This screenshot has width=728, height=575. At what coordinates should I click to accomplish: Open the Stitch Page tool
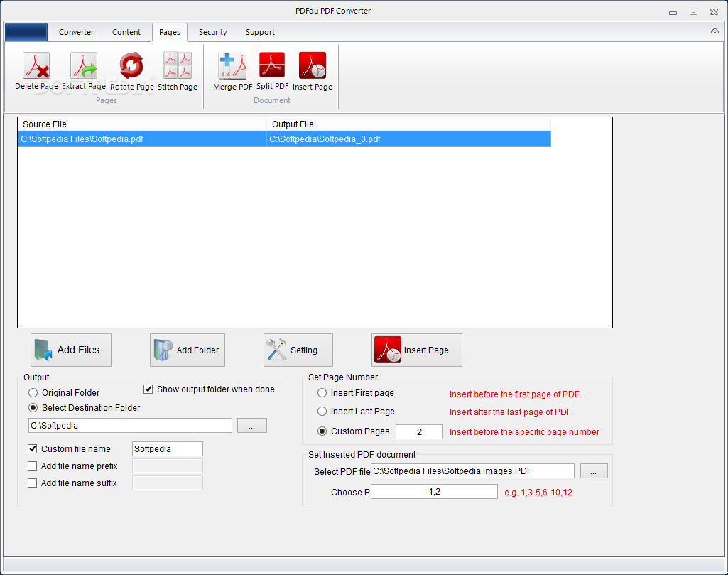pos(178,71)
